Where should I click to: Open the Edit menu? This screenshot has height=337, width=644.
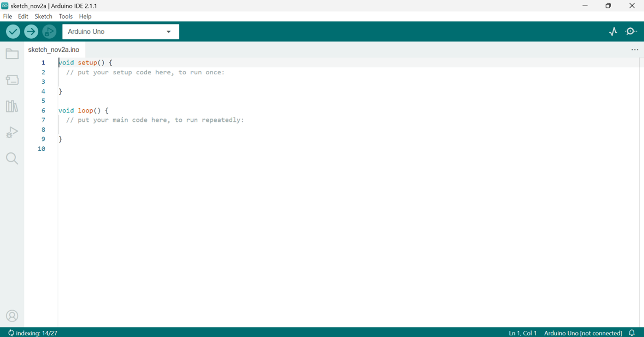(x=23, y=16)
